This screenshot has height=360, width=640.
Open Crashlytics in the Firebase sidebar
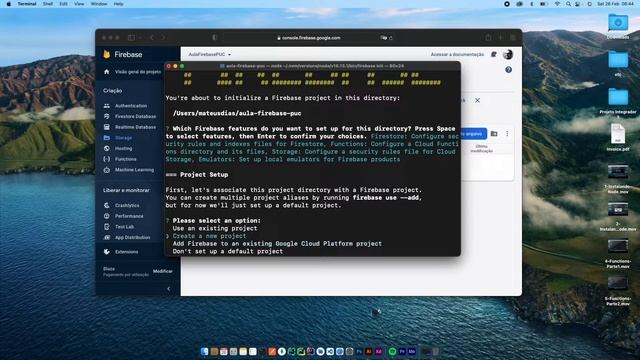[x=127, y=205]
